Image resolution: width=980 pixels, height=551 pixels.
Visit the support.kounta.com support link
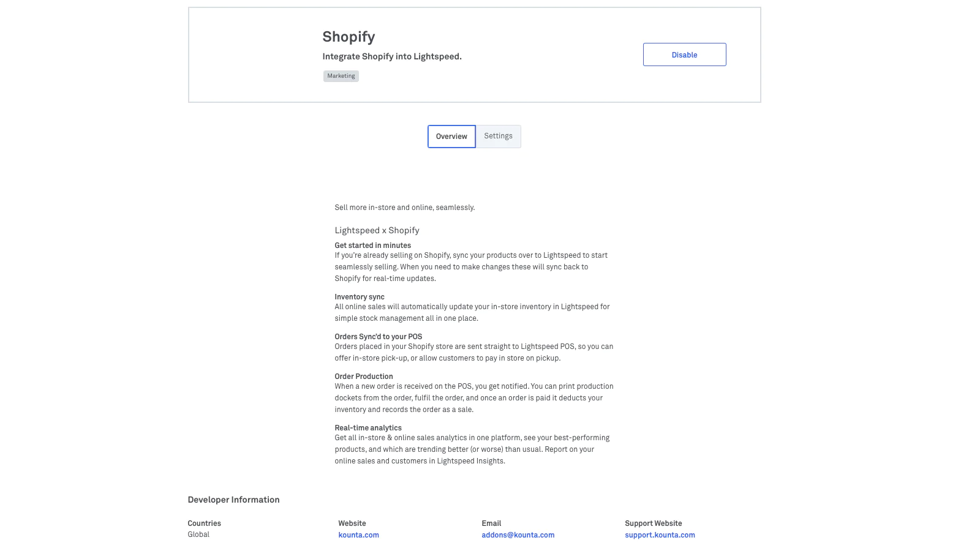tap(660, 535)
